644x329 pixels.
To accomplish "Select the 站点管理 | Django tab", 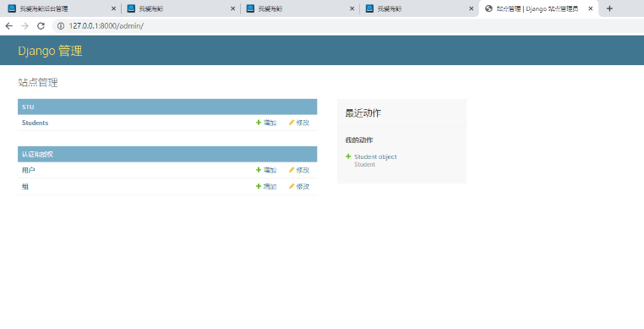I will point(538,8).
